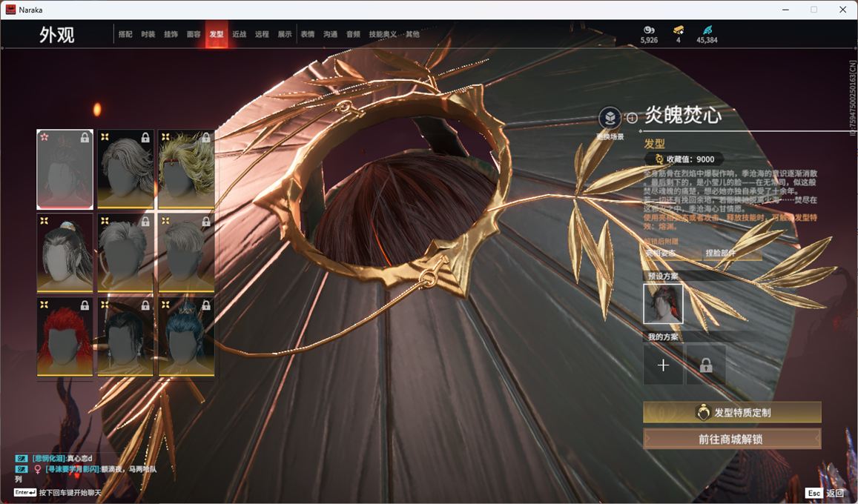Open the 面容 tab
The height and width of the screenshot is (504, 858).
pos(194,34)
